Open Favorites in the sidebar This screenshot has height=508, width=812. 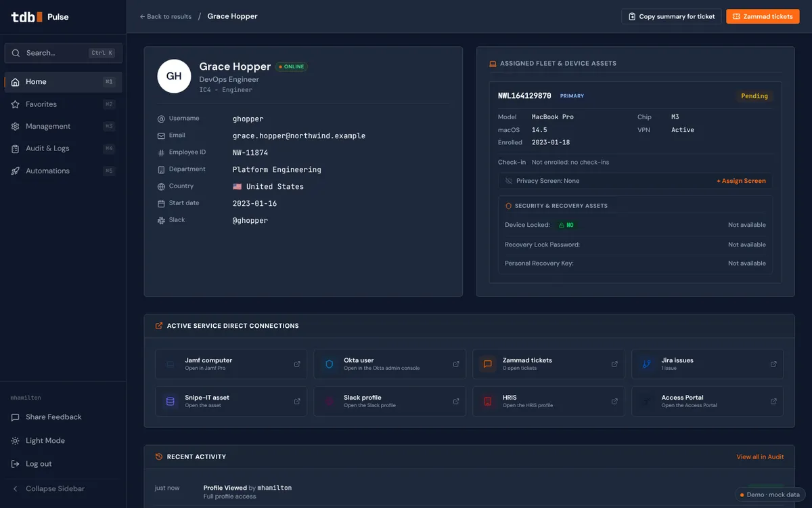pos(63,104)
